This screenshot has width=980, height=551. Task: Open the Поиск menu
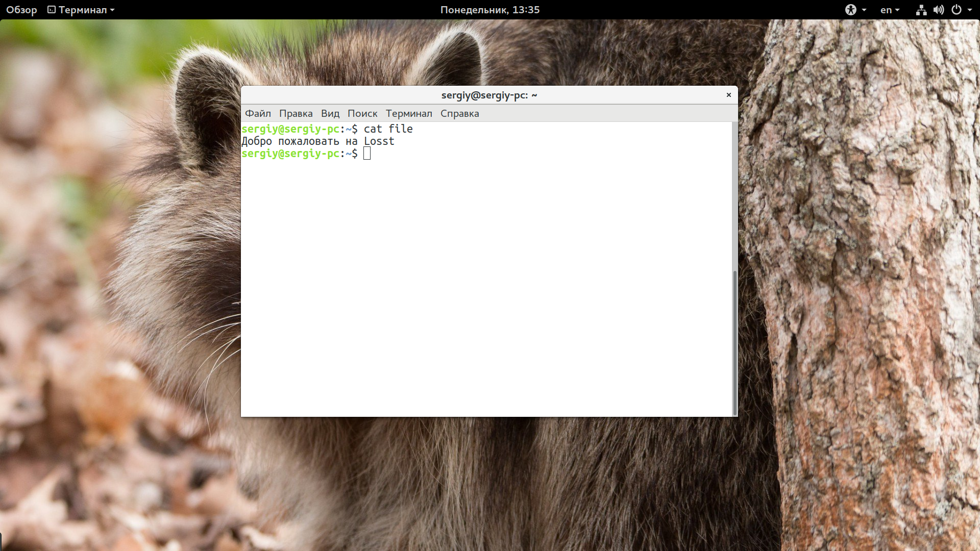[x=362, y=113]
